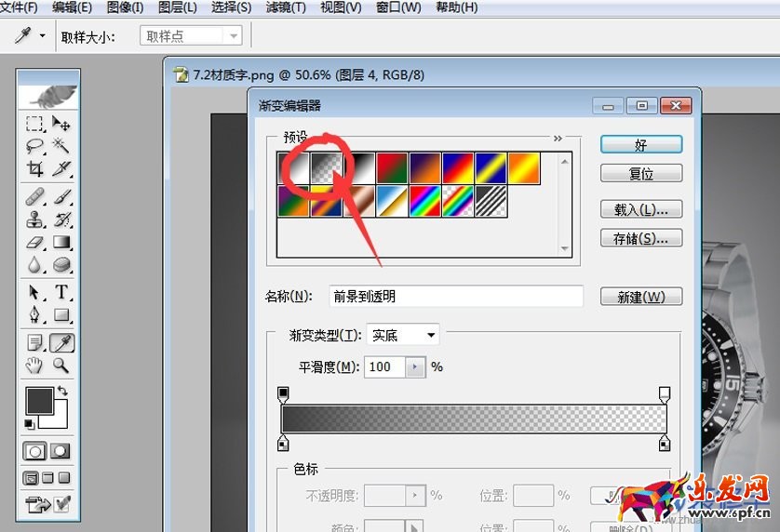The image size is (780, 532).
Task: Switch to Standard Screen mode
Action: [32, 479]
